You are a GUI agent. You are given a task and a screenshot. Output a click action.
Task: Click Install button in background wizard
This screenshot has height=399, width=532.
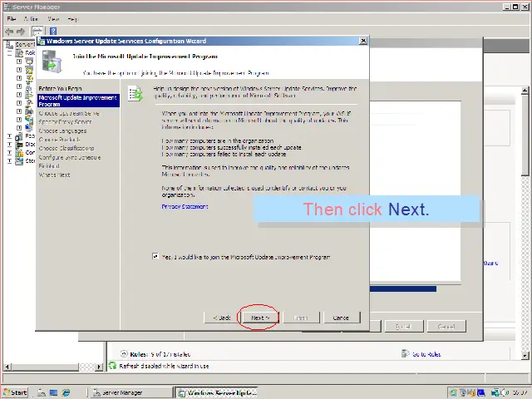coord(404,327)
